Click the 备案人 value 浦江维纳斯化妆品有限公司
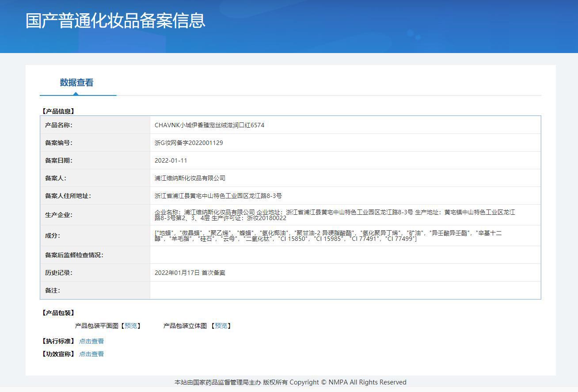This screenshot has width=578, height=392. 190,178
